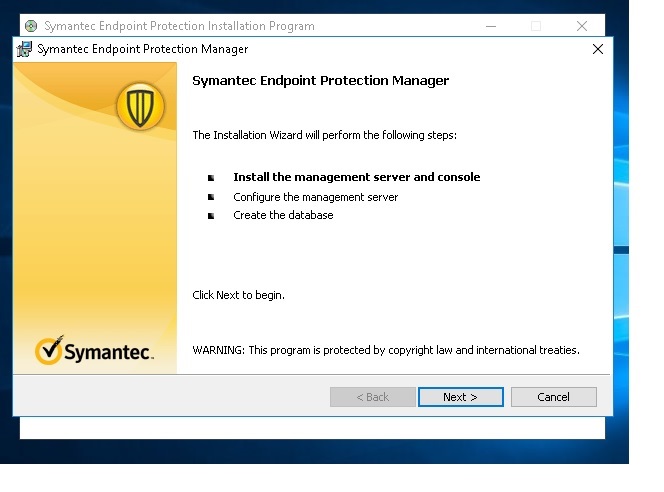664x492 pixels.
Task: Click the bold Symantec Endpoint Protection Manager heading
Action: point(321,80)
